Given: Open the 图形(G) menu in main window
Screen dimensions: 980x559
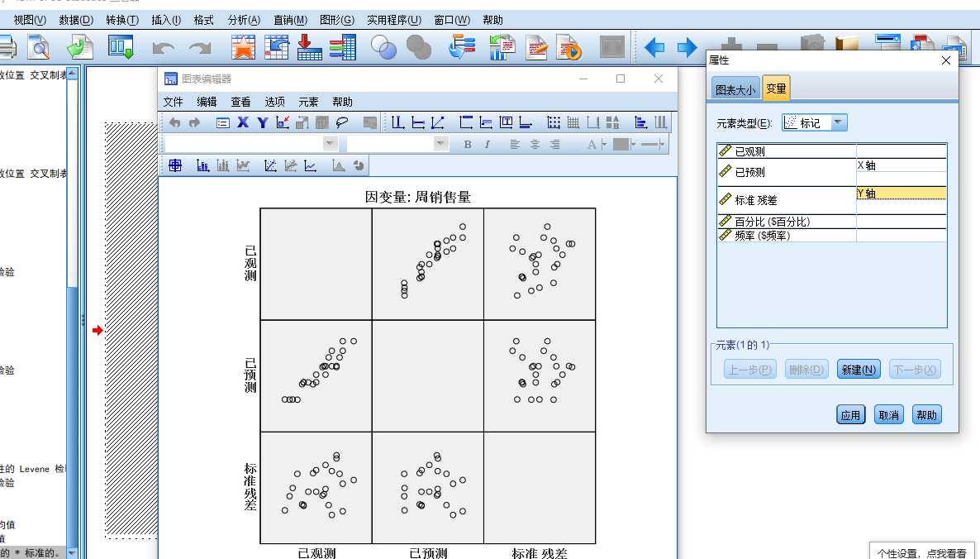Looking at the screenshot, I should [x=337, y=20].
